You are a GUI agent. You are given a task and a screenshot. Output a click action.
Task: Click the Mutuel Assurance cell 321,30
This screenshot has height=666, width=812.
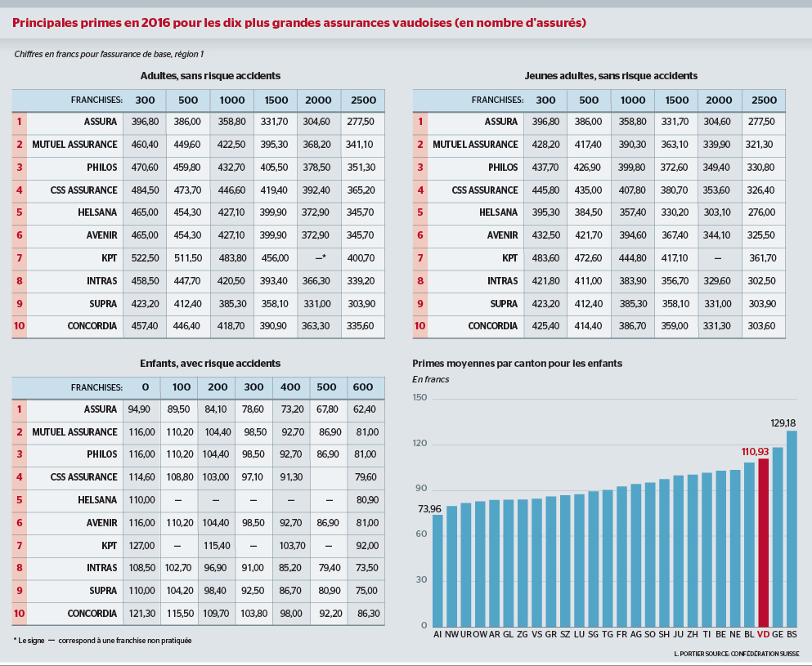pyautogui.click(x=759, y=145)
